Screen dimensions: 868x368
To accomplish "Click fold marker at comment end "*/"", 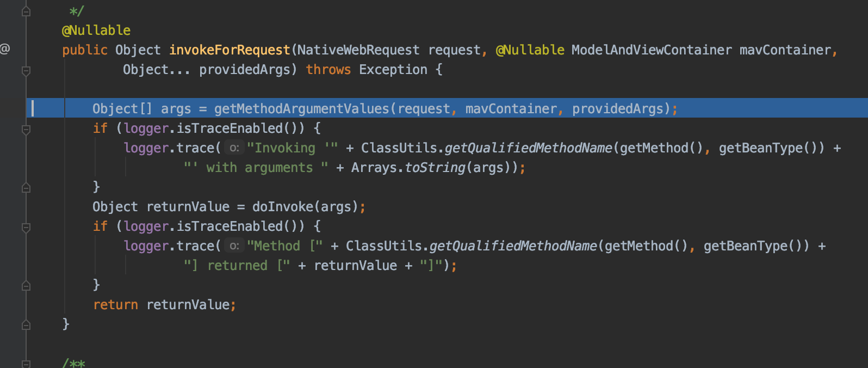I will (26, 11).
